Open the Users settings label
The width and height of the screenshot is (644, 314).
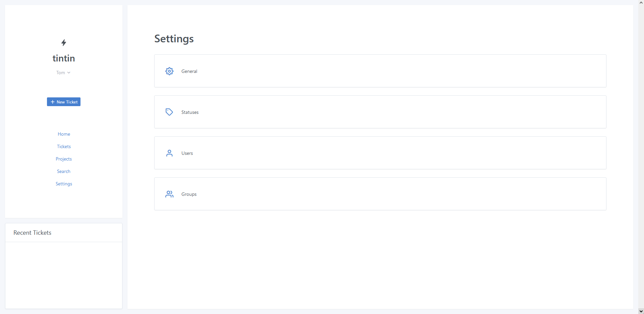(x=187, y=153)
